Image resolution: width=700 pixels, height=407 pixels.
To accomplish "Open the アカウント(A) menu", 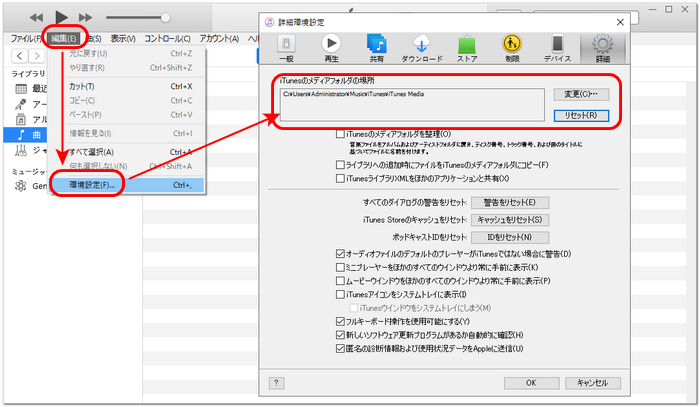I will pos(219,39).
